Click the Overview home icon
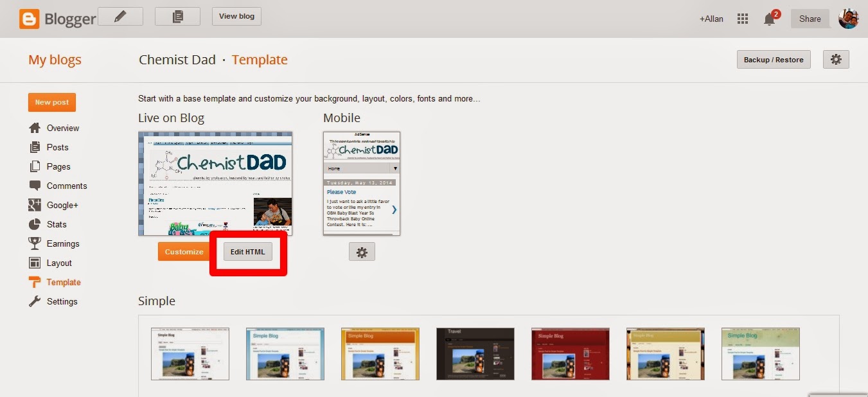 [x=35, y=128]
